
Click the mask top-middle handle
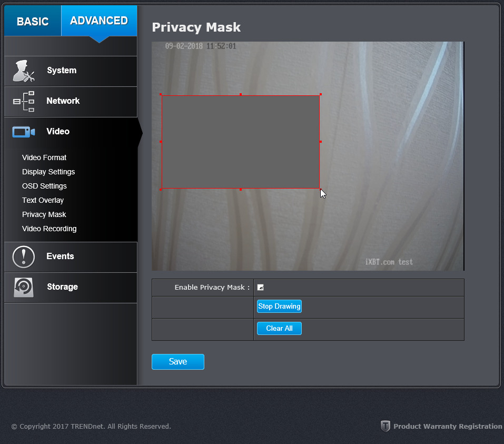[x=241, y=94]
